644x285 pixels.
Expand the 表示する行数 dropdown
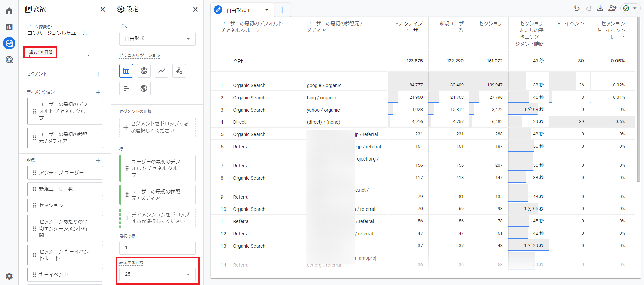pyautogui.click(x=157, y=274)
